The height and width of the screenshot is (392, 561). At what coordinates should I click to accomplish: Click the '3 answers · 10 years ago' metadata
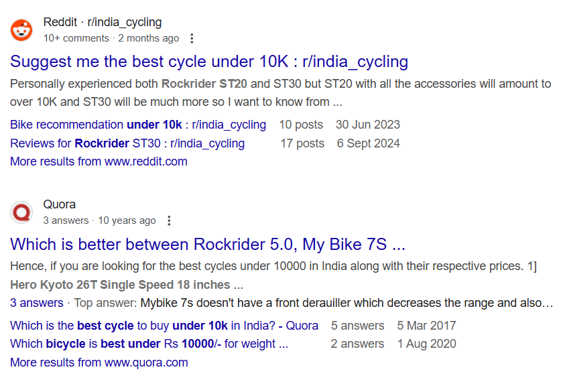click(99, 220)
